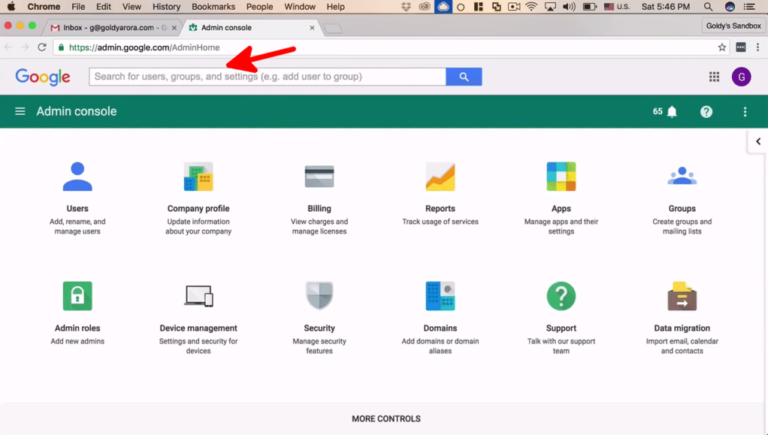
Task: Bookmark this page with the star icon
Action: pyautogui.click(x=722, y=48)
